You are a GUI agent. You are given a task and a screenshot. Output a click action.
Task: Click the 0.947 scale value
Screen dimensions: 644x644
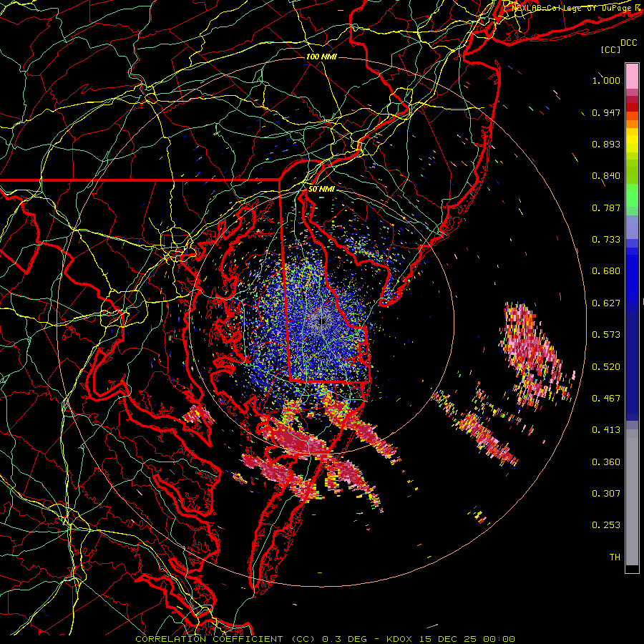click(606, 112)
